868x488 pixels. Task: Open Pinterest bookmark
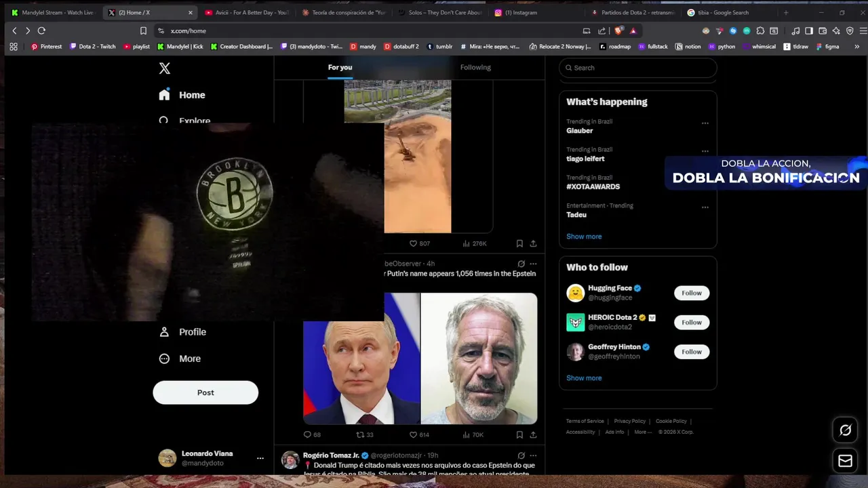tap(46, 47)
